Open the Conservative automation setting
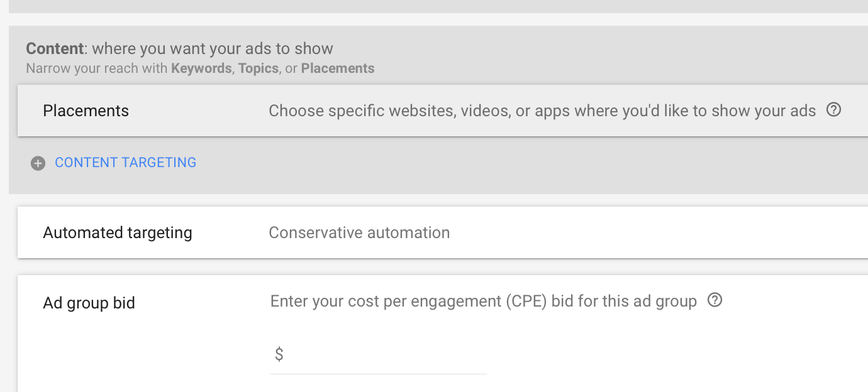The width and height of the screenshot is (868, 392). pos(359,233)
